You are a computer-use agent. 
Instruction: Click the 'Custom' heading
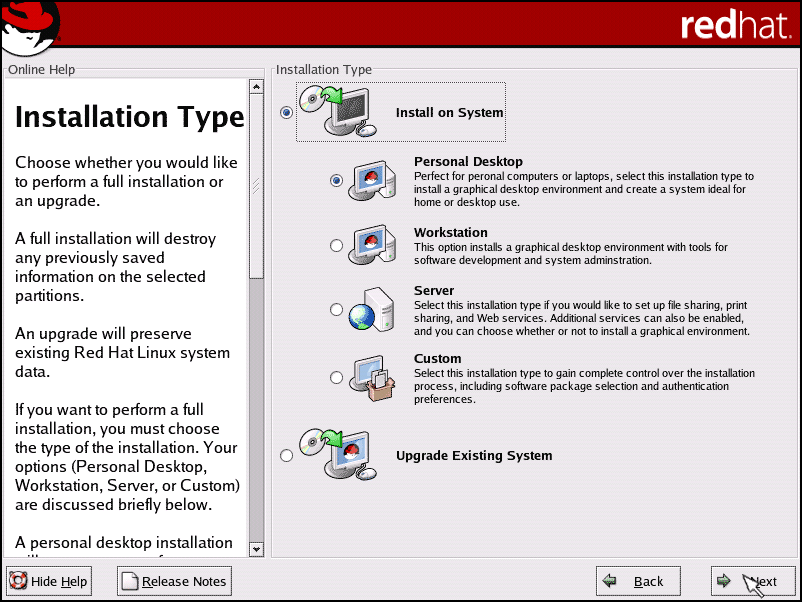(437, 359)
